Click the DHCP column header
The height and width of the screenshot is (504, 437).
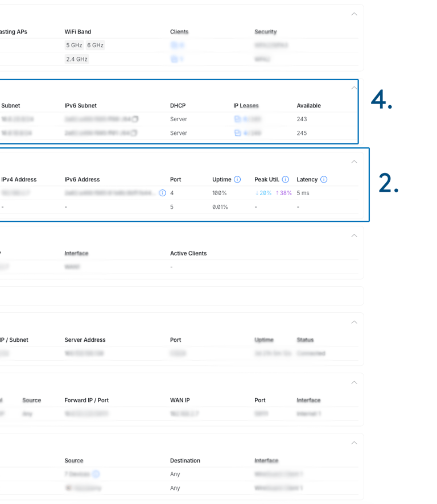178,106
